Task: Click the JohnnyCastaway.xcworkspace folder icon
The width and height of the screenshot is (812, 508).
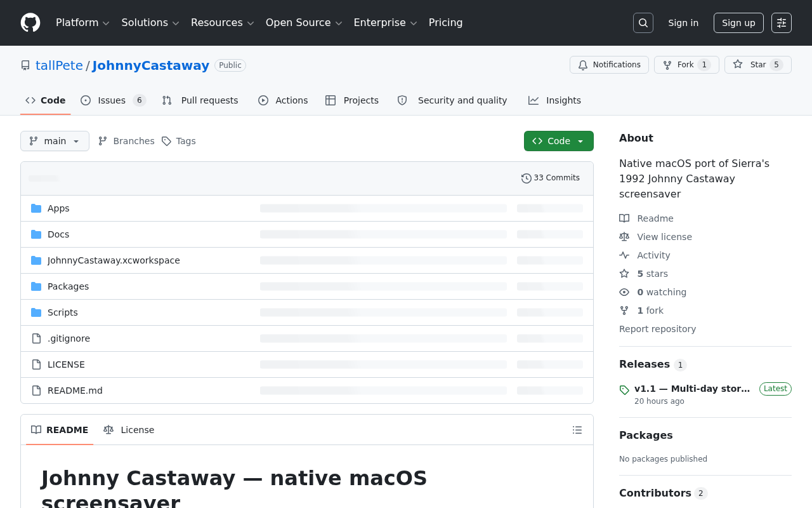Action: click(x=36, y=260)
